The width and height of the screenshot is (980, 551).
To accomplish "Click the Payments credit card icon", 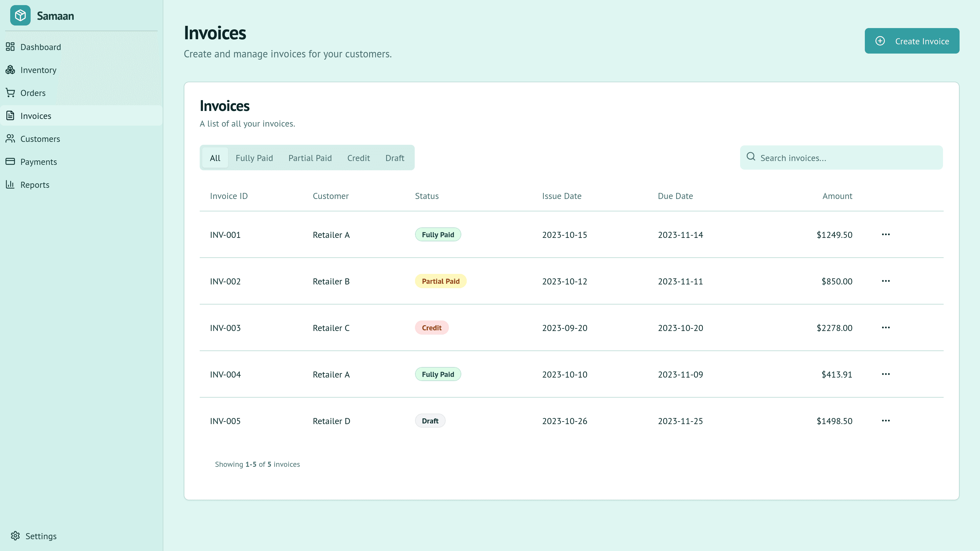I will click(x=10, y=162).
